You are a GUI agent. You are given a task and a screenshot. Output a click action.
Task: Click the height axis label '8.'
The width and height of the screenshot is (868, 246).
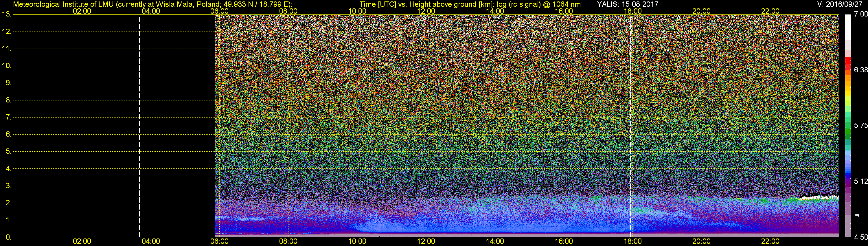(x=8, y=100)
